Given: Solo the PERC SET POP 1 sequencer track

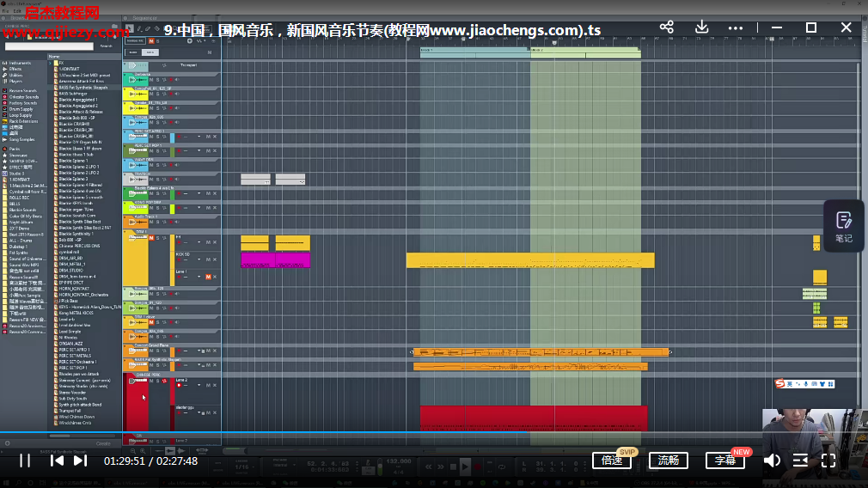Looking at the screenshot, I should (x=158, y=151).
